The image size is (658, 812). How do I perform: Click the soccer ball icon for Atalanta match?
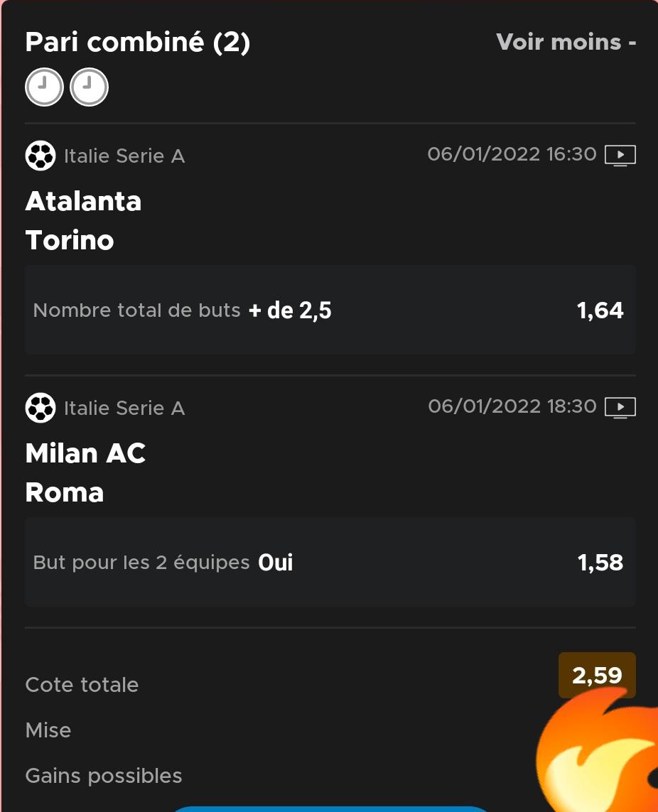pyautogui.click(x=41, y=156)
